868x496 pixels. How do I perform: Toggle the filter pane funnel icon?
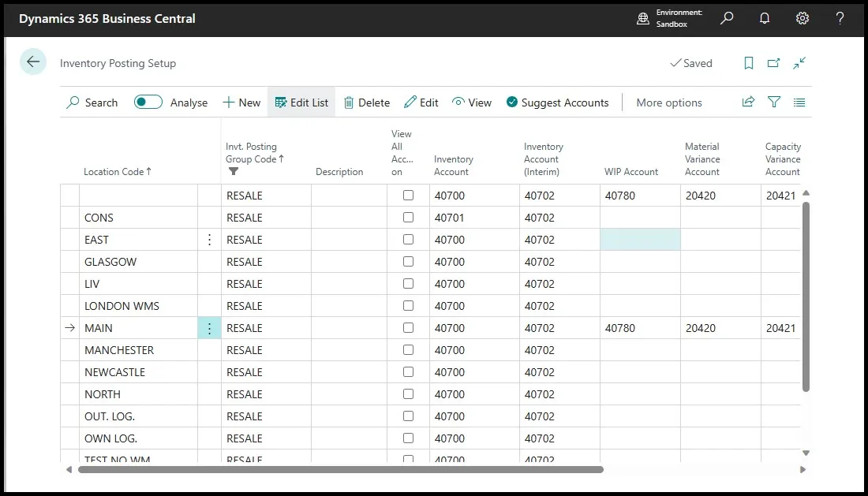774,102
